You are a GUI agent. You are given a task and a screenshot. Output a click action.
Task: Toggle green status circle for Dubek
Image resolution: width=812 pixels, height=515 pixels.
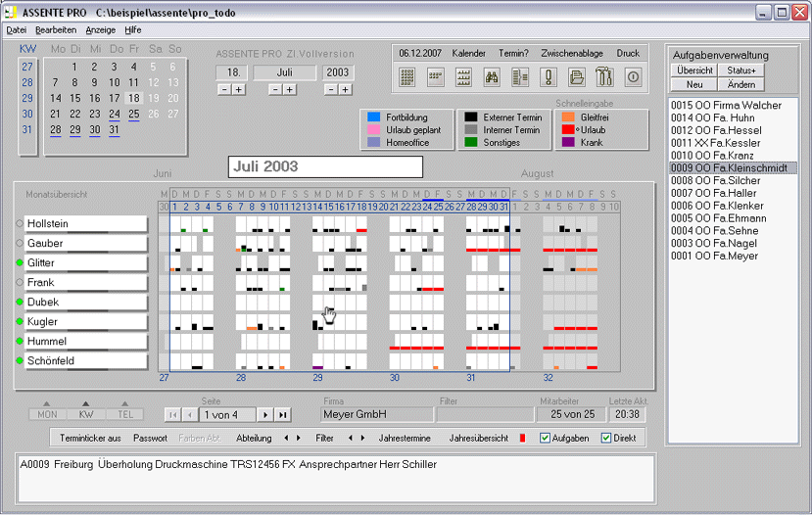pos(20,302)
